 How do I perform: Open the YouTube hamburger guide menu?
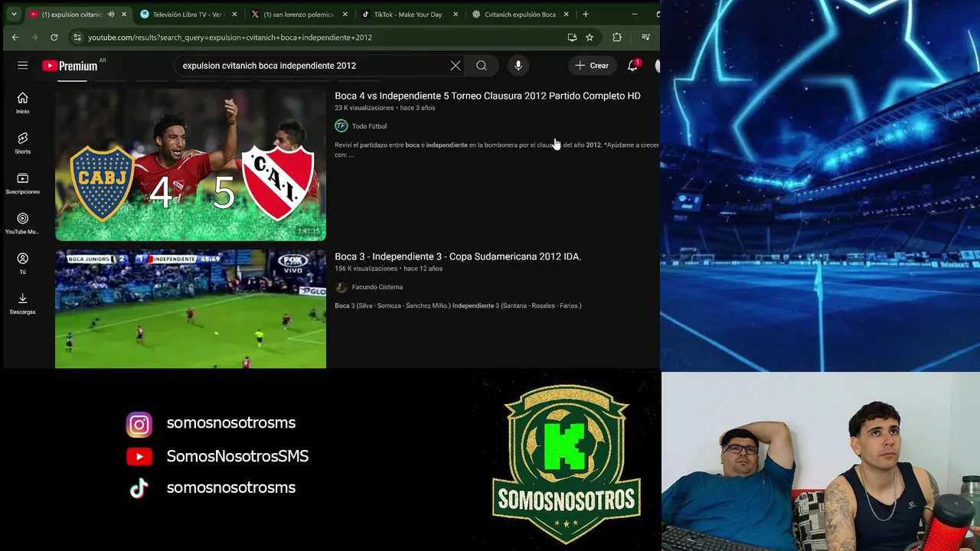tap(22, 66)
